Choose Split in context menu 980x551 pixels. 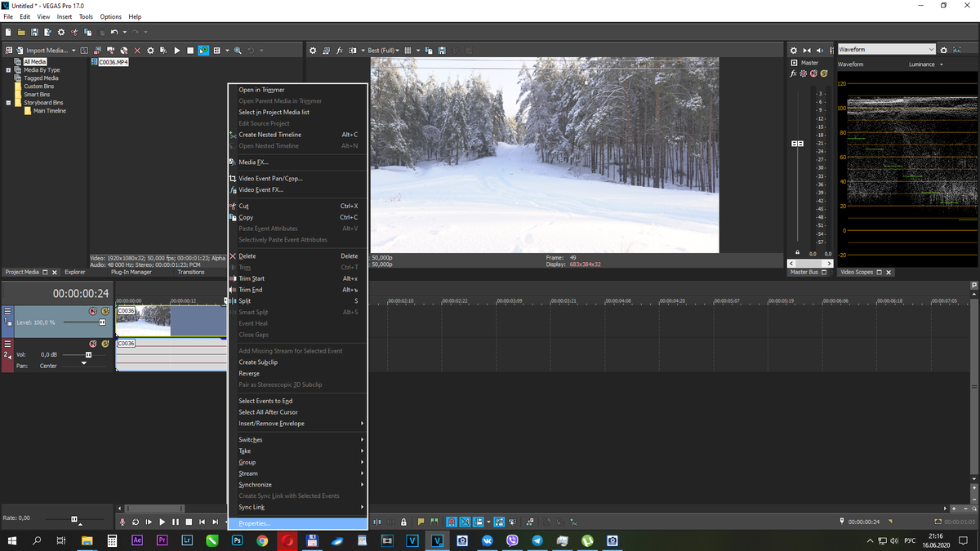(x=297, y=301)
